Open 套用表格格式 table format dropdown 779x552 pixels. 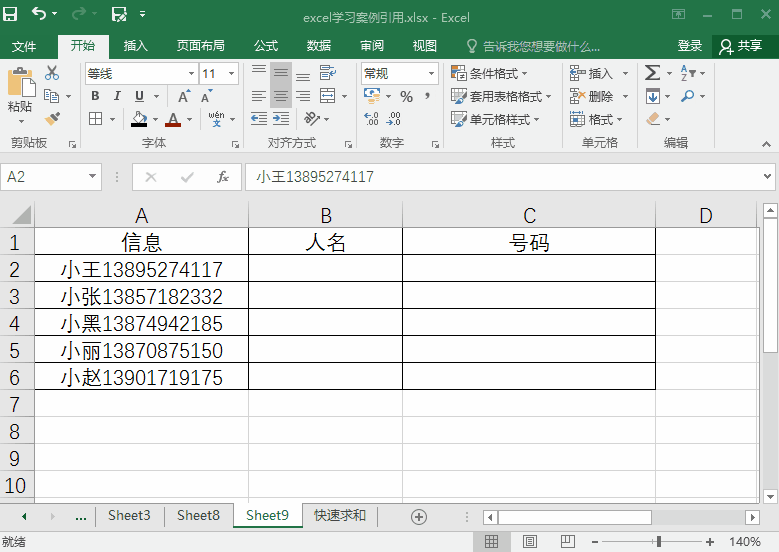pos(501,96)
